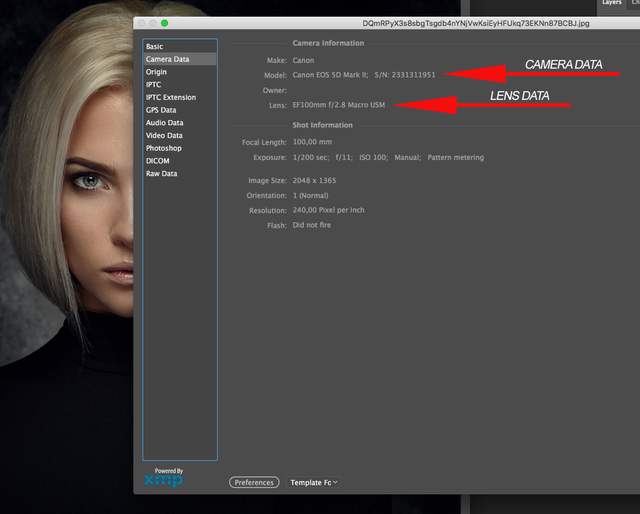
Task: Click the Powered By XMP logo
Action: click(164, 478)
